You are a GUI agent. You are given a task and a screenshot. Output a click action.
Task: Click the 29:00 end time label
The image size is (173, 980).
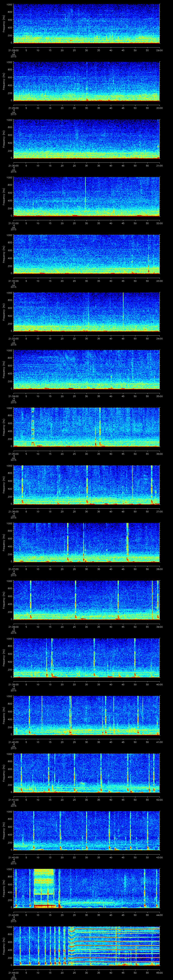click(159, 50)
